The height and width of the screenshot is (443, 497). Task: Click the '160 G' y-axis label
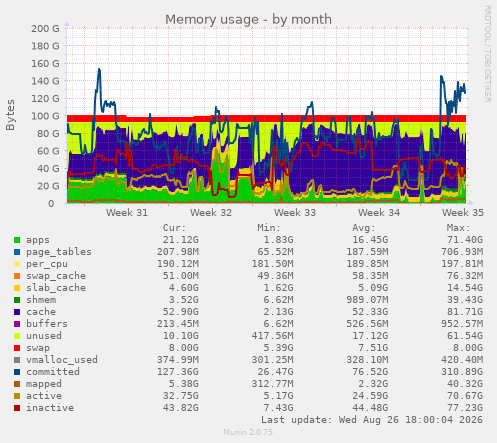(x=45, y=64)
